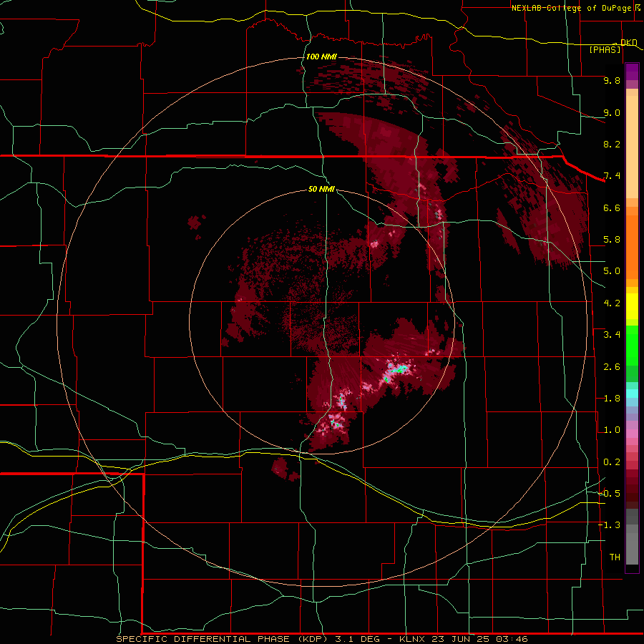Click the -0.5 value on the color scale
The image size is (644, 644).
coord(610,494)
